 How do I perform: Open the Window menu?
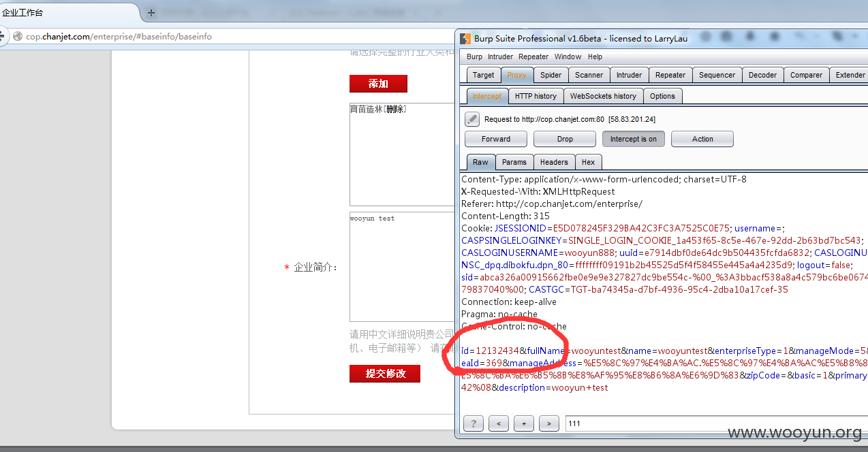(568, 56)
